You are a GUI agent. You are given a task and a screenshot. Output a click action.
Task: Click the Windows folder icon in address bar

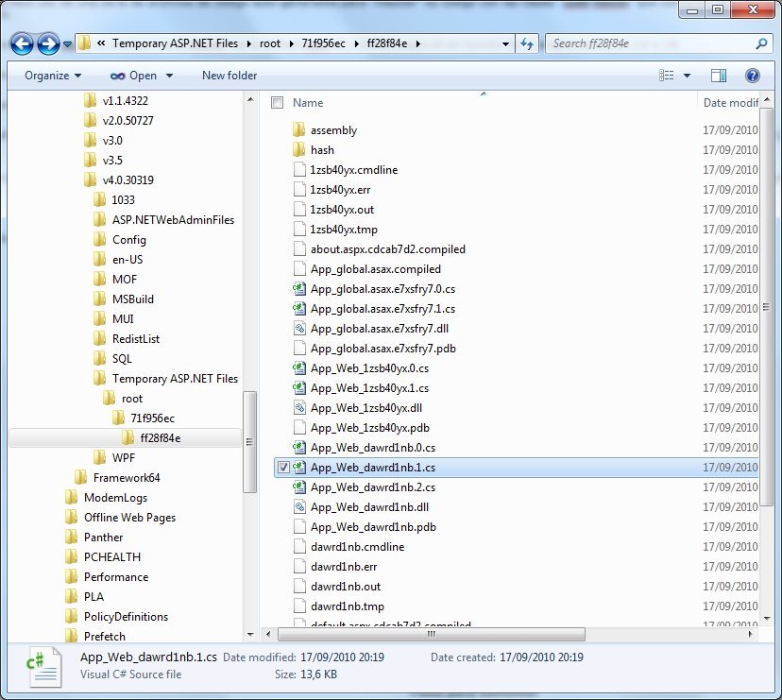85,43
